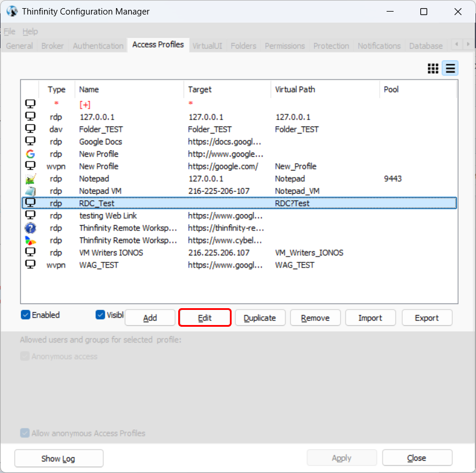Sort by the Type column header

point(56,89)
